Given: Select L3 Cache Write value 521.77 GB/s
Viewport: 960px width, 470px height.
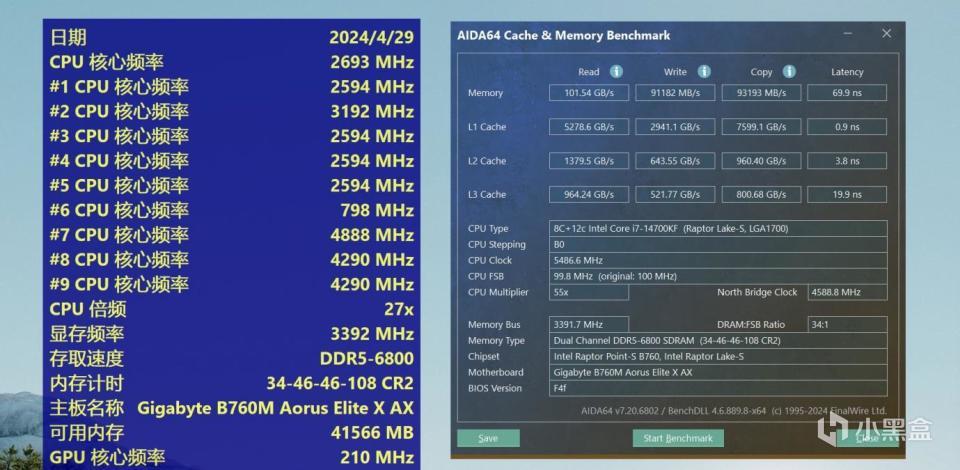Looking at the screenshot, I should (x=675, y=195).
